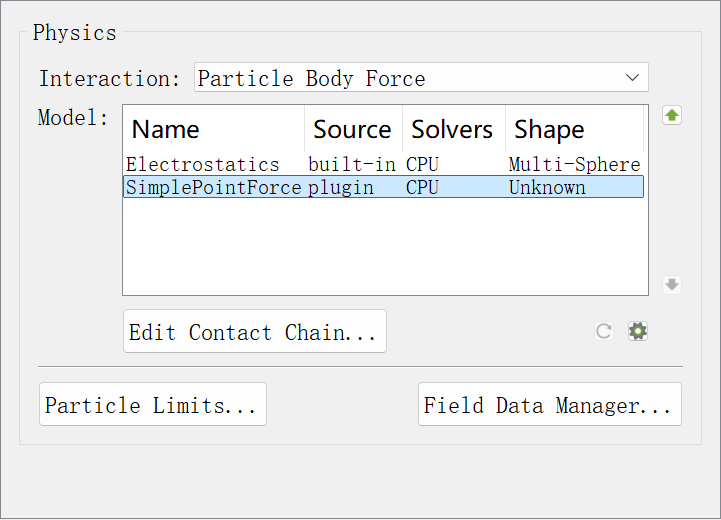The image size is (721, 520).
Task: Open the Field Data Manager
Action: tap(549, 405)
